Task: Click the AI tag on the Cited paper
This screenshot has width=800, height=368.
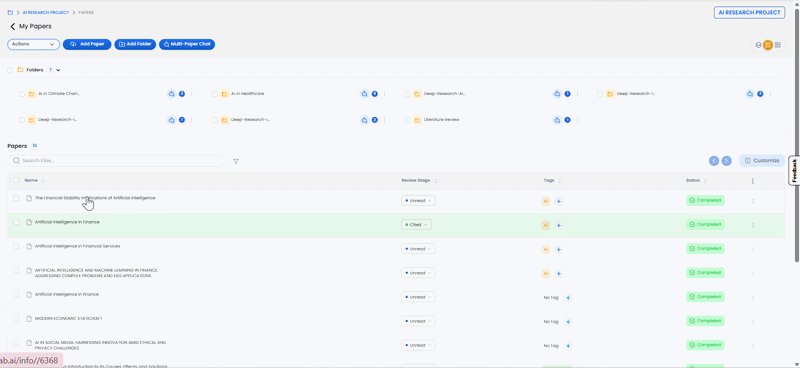Action: tap(545, 226)
